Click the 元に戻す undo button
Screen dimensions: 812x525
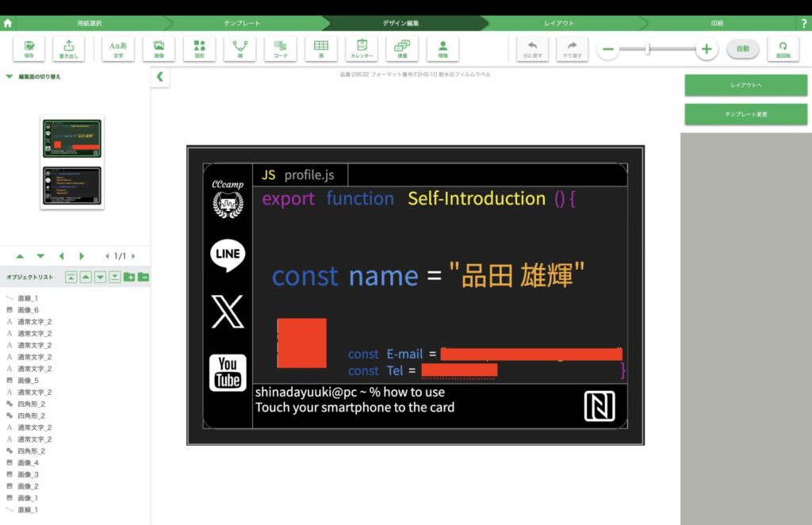[x=532, y=49]
